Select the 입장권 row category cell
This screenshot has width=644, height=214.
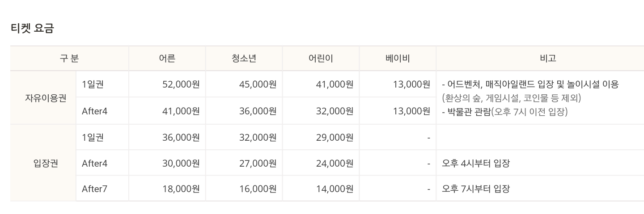point(46,163)
